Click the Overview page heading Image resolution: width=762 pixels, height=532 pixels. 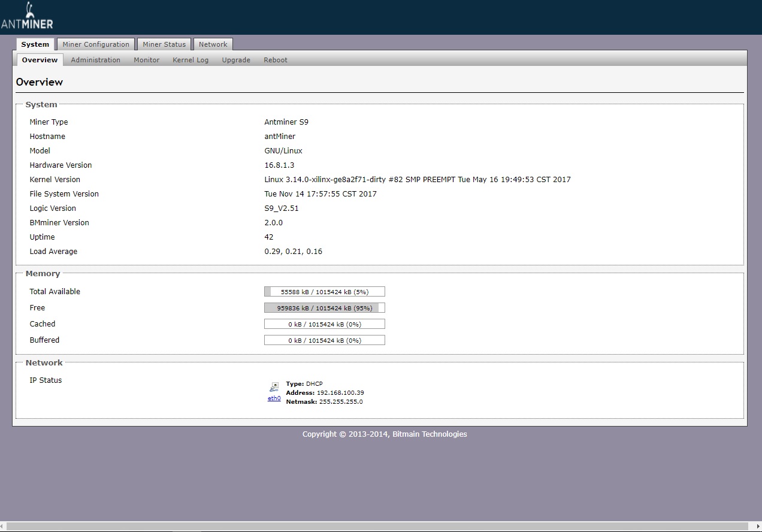(40, 82)
